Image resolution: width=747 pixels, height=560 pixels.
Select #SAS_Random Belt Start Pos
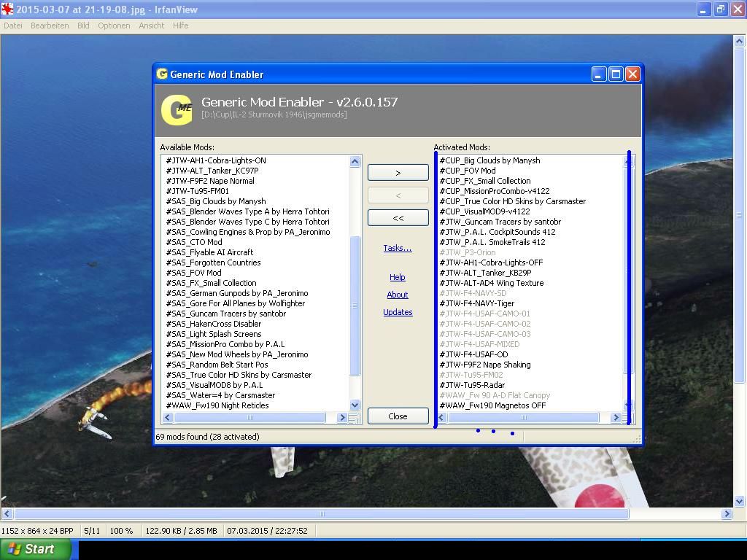[x=217, y=365]
